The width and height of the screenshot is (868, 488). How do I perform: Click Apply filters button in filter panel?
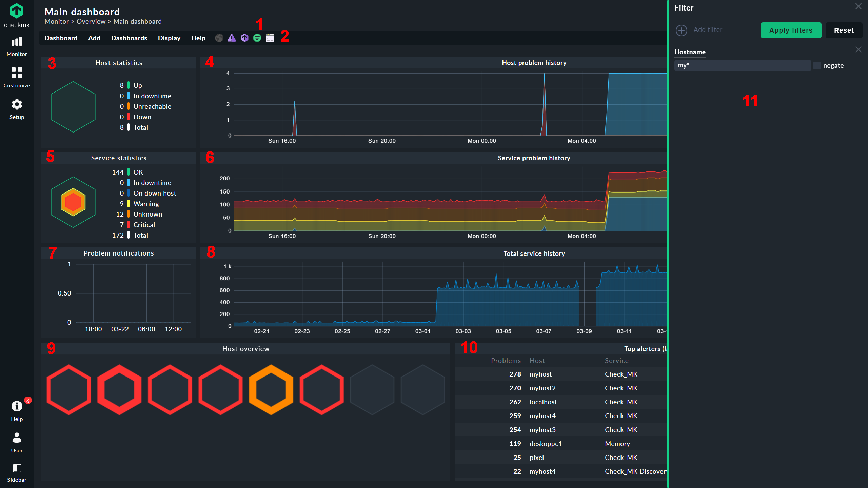[x=791, y=29]
